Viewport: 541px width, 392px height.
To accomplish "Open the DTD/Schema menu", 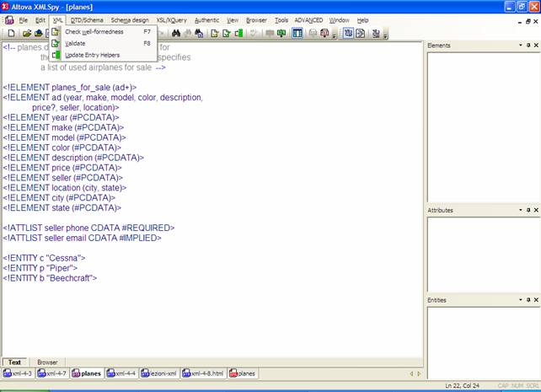I will coord(88,19).
